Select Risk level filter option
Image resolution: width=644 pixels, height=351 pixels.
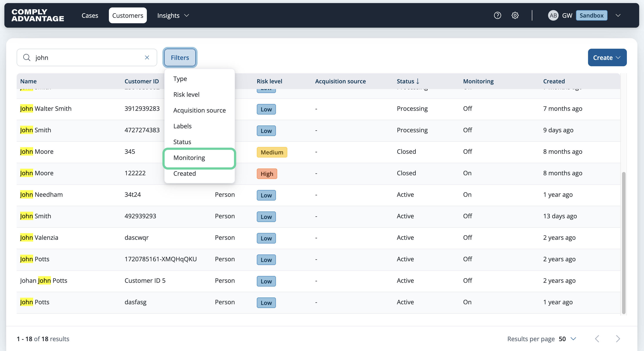tap(200, 94)
